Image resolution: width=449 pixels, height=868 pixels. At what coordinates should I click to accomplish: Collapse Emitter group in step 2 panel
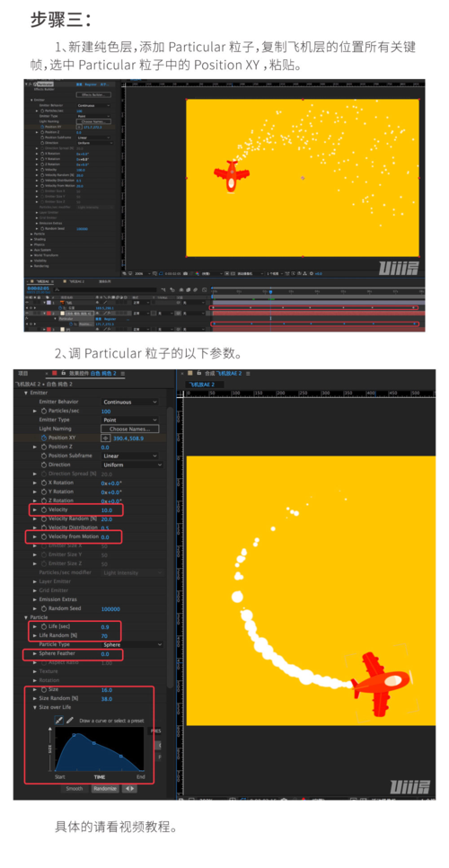(x=25, y=393)
